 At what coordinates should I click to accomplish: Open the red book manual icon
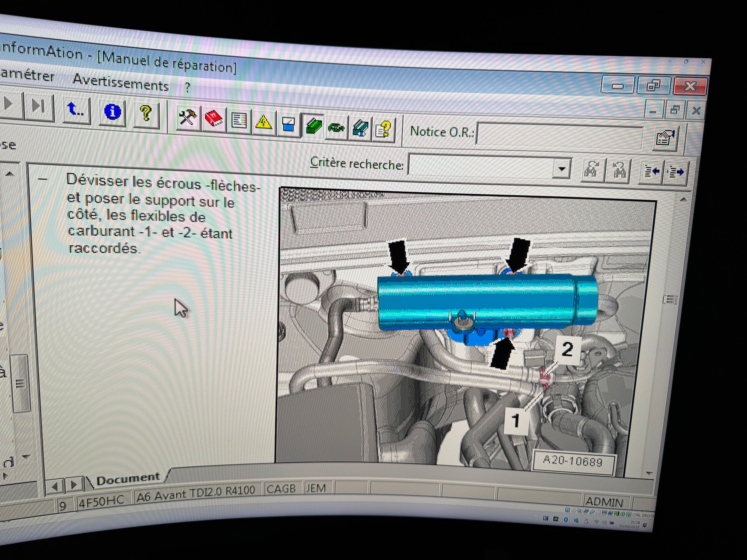tap(213, 119)
